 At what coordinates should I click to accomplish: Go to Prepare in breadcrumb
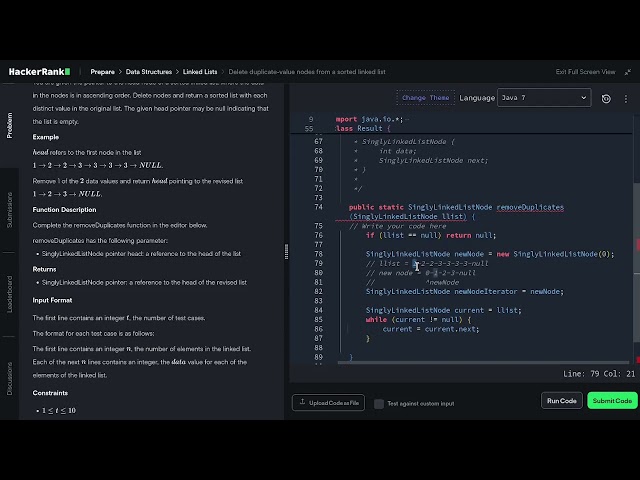point(102,72)
